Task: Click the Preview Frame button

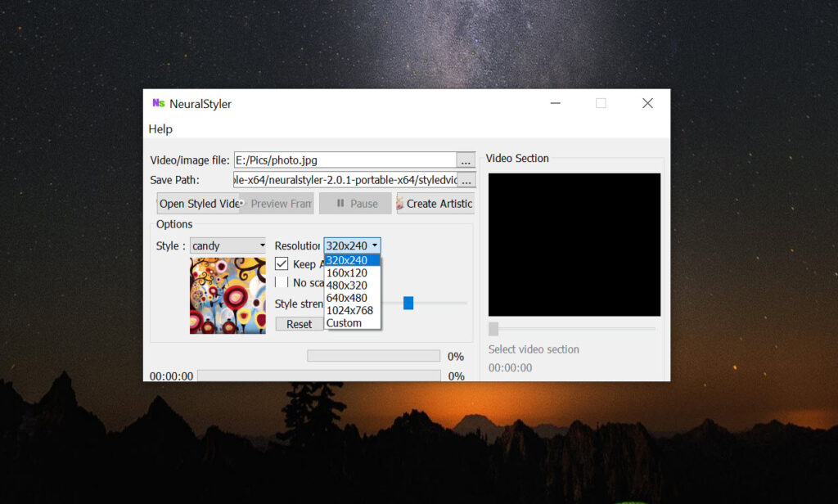Action: point(278,204)
